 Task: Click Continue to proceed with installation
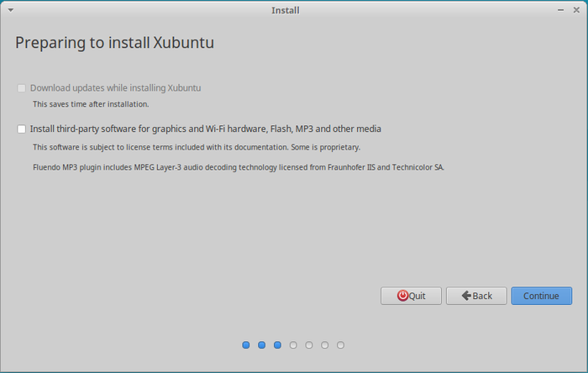pyautogui.click(x=542, y=296)
